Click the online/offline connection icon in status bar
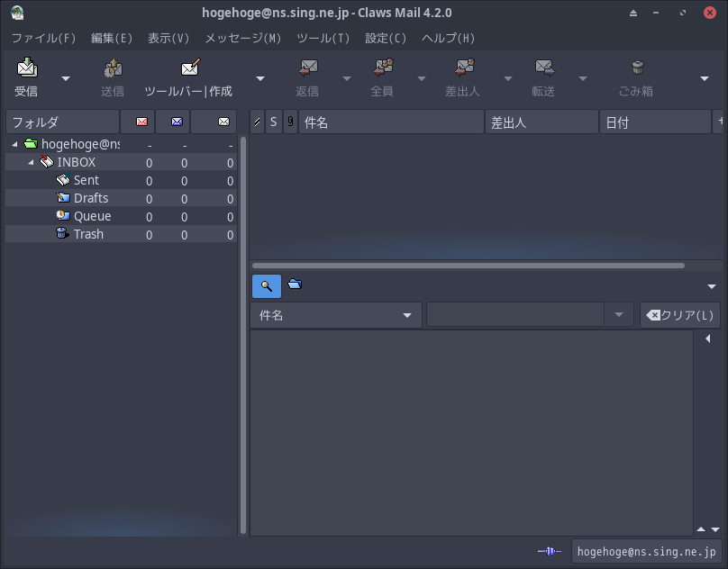Viewport: 728px width, 569px height. pyautogui.click(x=550, y=551)
